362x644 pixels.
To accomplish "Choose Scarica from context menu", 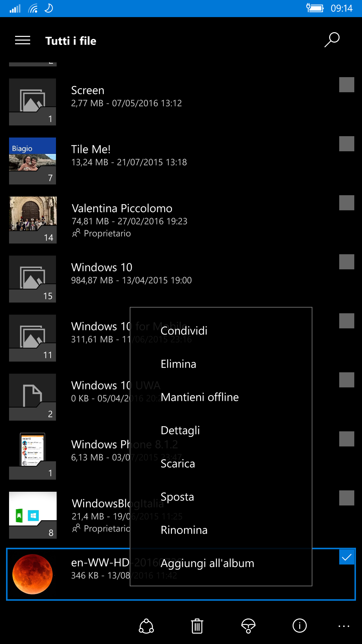I will (221, 464).
